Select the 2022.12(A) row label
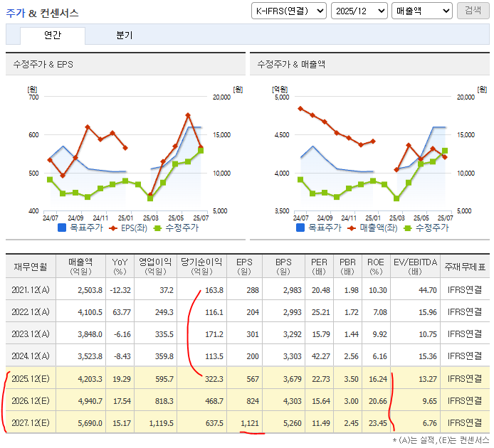The height and width of the screenshot is (448, 494). [x=31, y=311]
